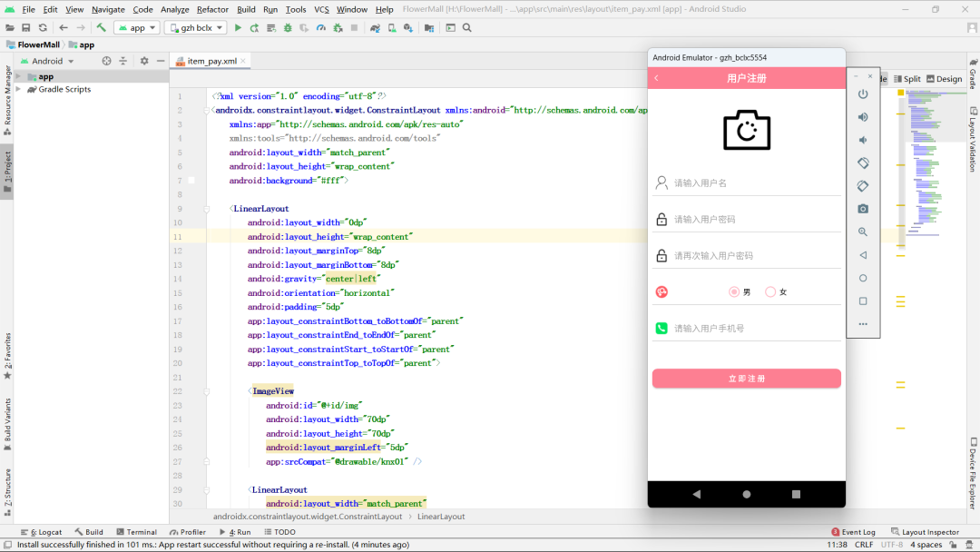This screenshot has height=552, width=980.
Task: Open the Build menu
Action: coord(246,9)
